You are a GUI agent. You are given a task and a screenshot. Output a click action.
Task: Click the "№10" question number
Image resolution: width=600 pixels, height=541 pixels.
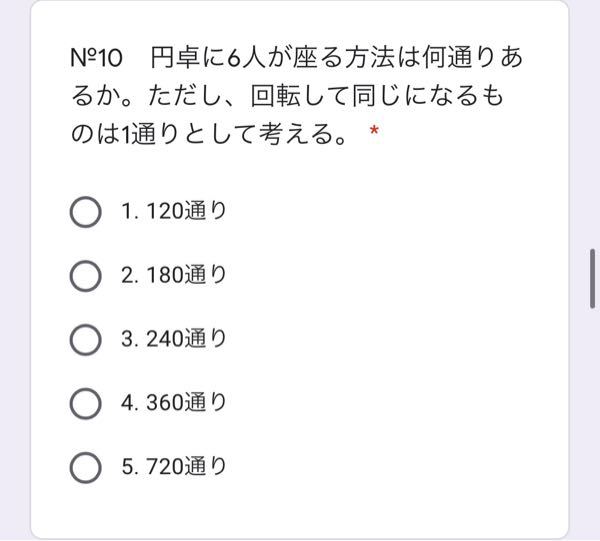click(96, 58)
